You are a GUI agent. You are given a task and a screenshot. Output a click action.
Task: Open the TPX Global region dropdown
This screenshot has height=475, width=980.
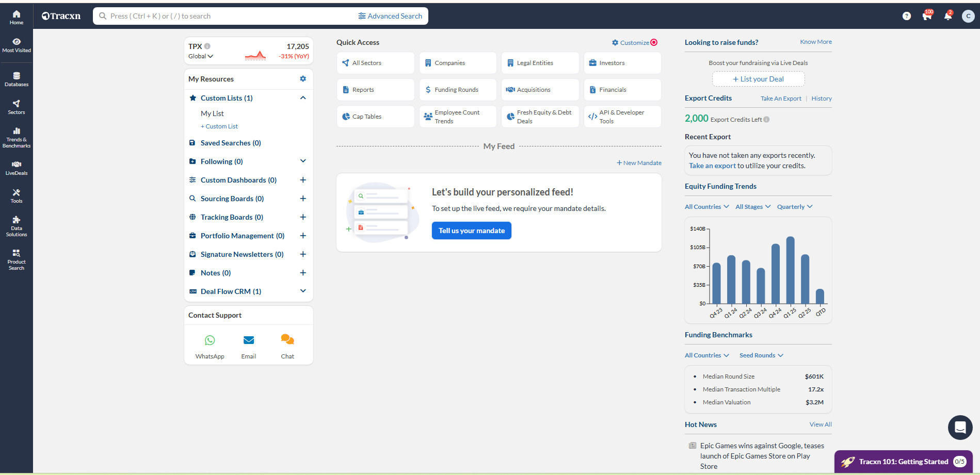click(x=201, y=56)
